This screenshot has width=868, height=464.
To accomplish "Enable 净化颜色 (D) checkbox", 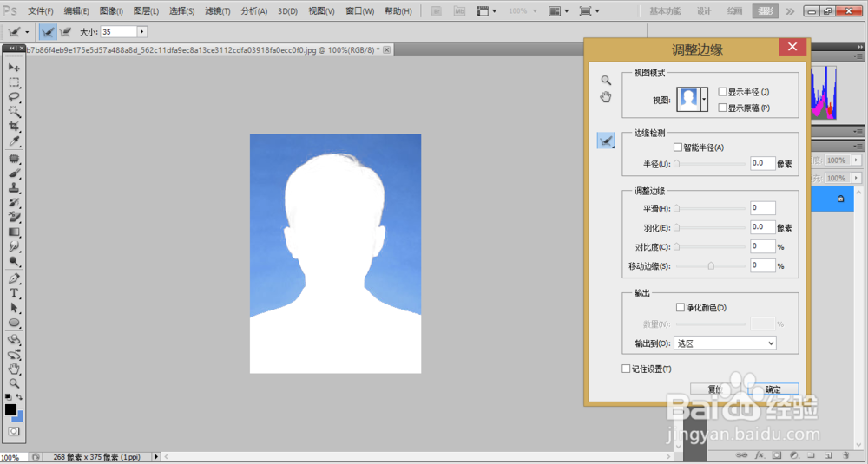I will [x=681, y=307].
